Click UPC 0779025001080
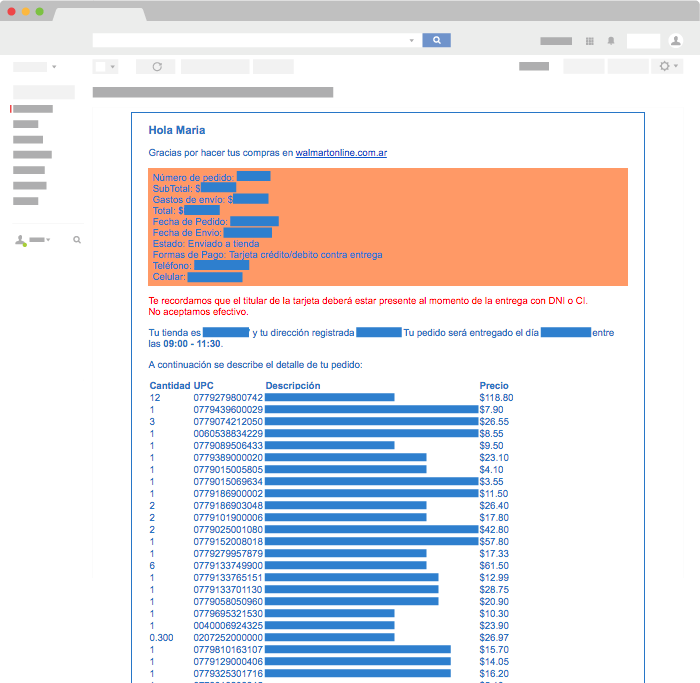 point(228,530)
